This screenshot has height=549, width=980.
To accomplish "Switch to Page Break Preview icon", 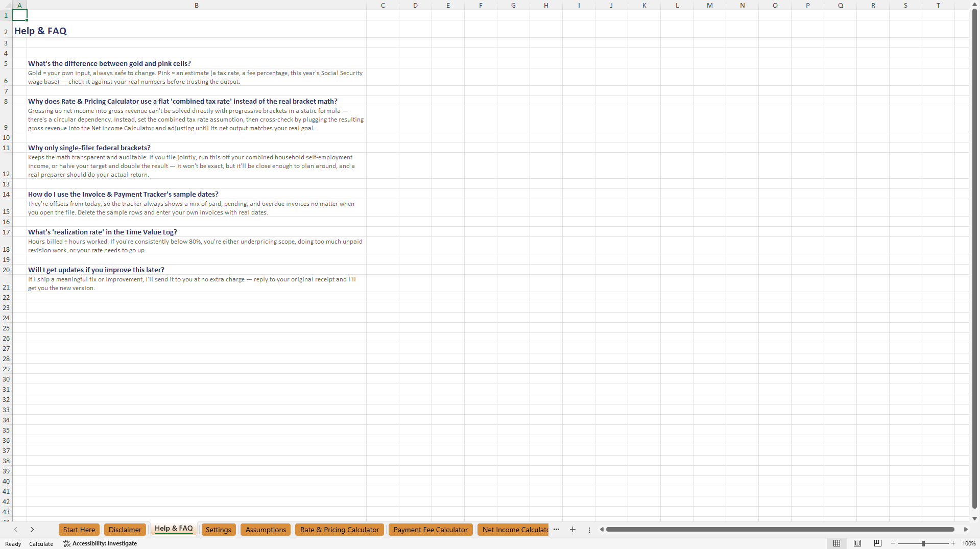I will pos(878,543).
